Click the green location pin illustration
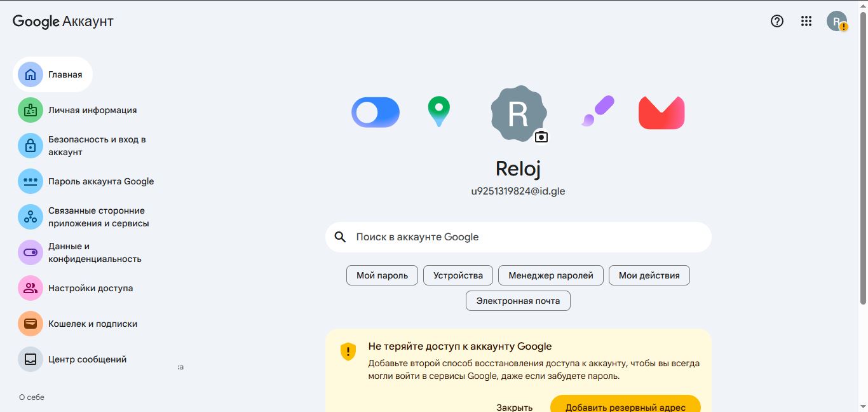868x412 pixels. (439, 112)
